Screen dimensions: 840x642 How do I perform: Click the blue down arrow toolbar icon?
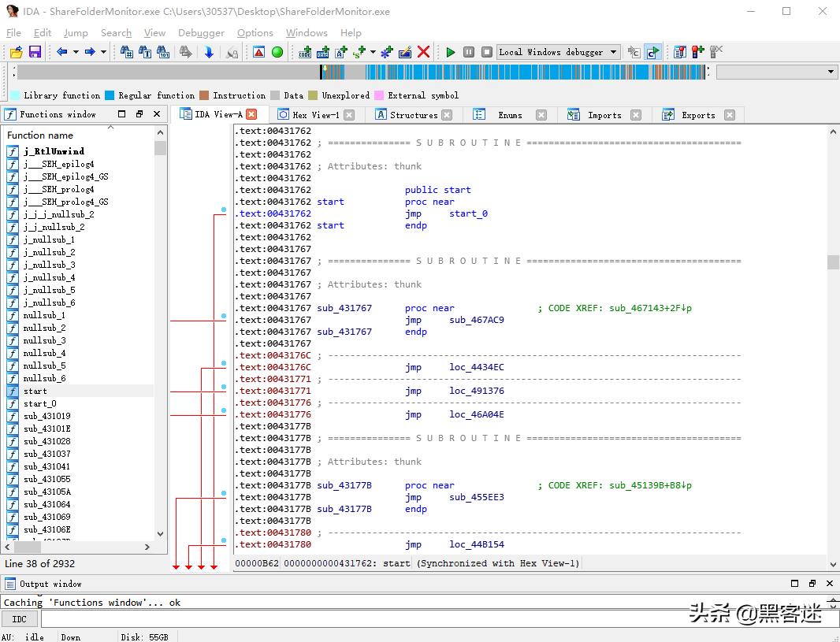click(209, 52)
